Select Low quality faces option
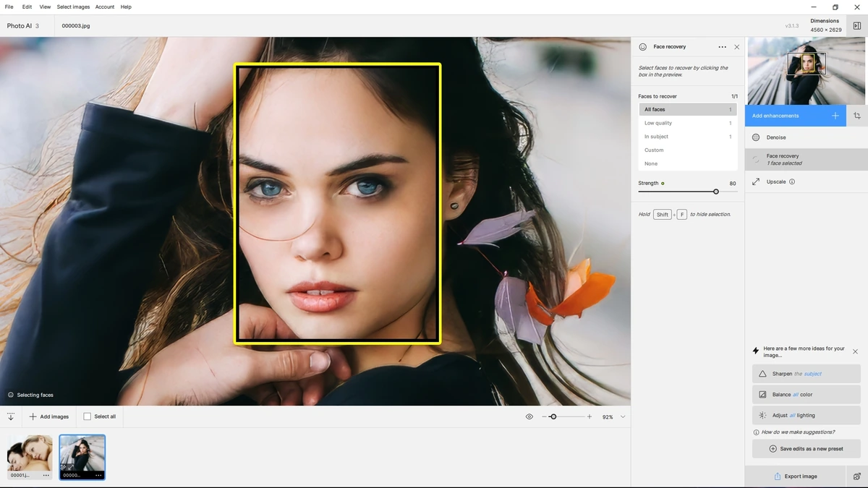Viewport: 868px width, 488px height. click(x=688, y=123)
